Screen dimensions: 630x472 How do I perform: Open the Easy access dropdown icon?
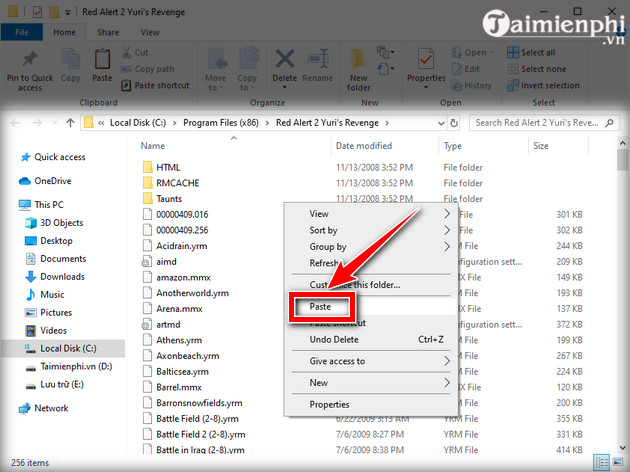coord(385,69)
